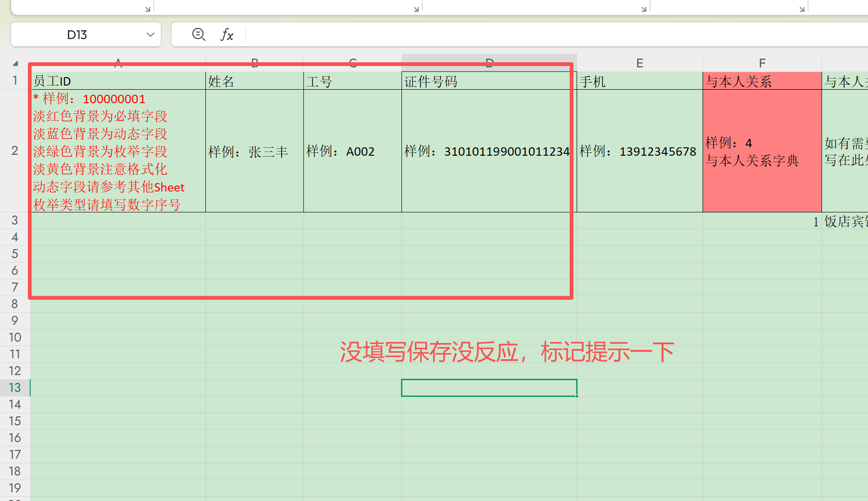Click the 姓名 header cell
Screen dimensions: 868x501
pos(254,81)
